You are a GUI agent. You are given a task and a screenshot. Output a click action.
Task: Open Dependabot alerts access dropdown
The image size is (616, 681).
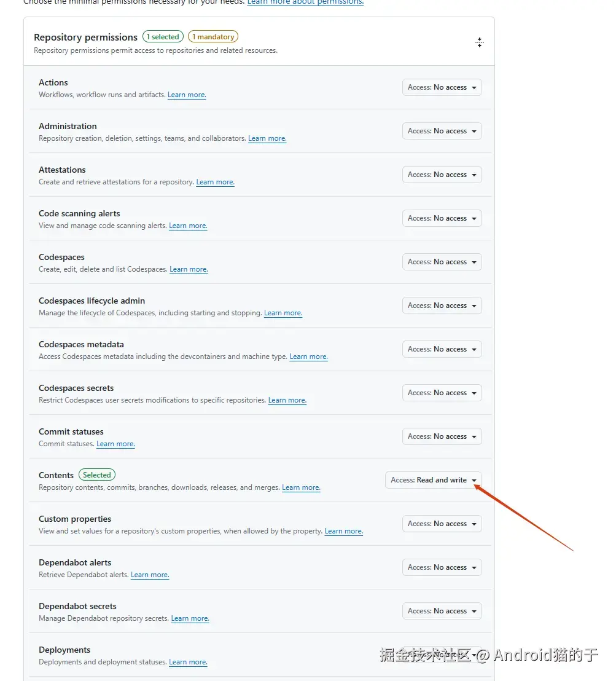pos(442,567)
